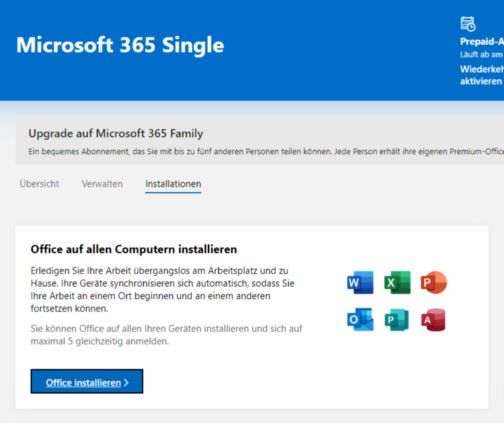The image size is (504, 423).
Task: Click the Publisher app icon
Action: click(x=397, y=319)
